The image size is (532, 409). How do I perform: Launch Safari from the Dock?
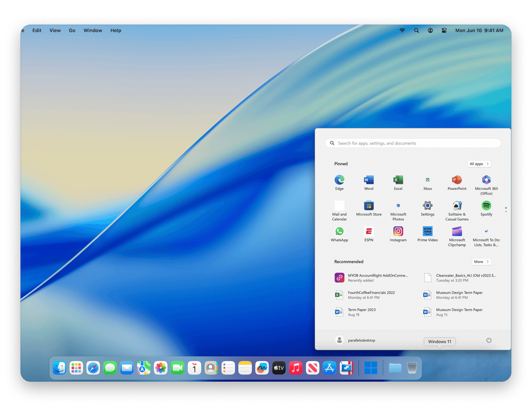tap(93, 368)
